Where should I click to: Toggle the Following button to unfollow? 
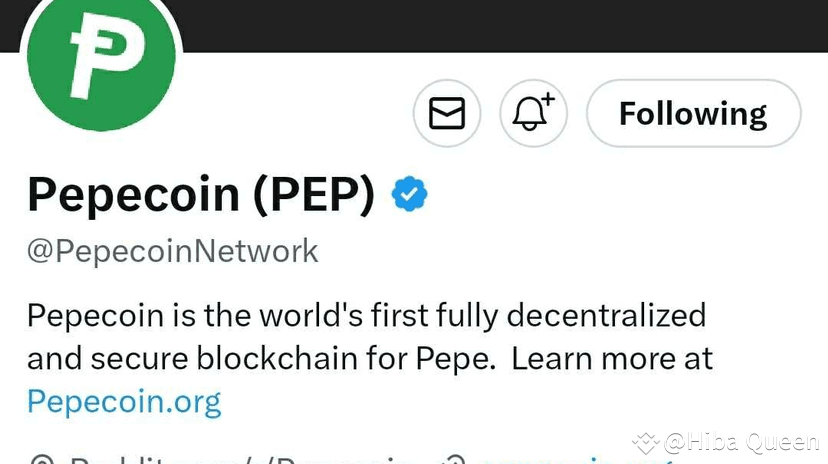click(693, 114)
